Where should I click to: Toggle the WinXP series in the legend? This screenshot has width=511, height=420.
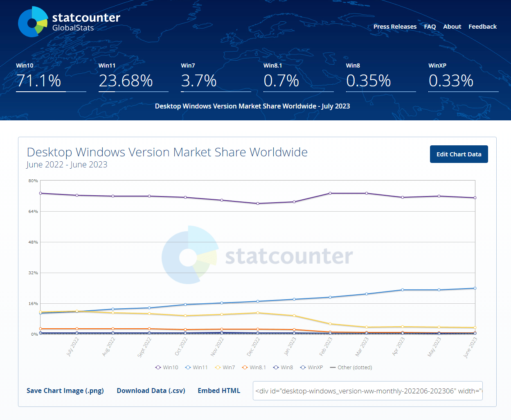click(303, 367)
